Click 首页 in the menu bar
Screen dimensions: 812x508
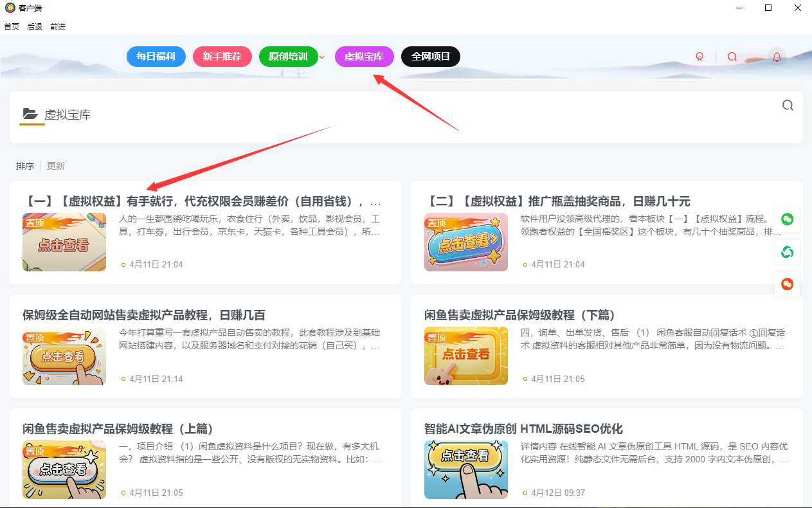pos(11,26)
